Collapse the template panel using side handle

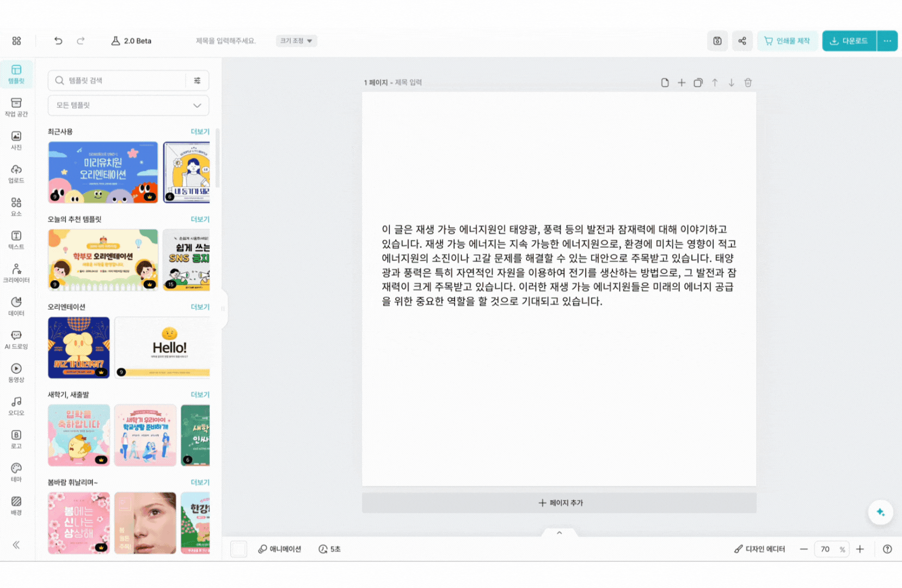coord(223,309)
